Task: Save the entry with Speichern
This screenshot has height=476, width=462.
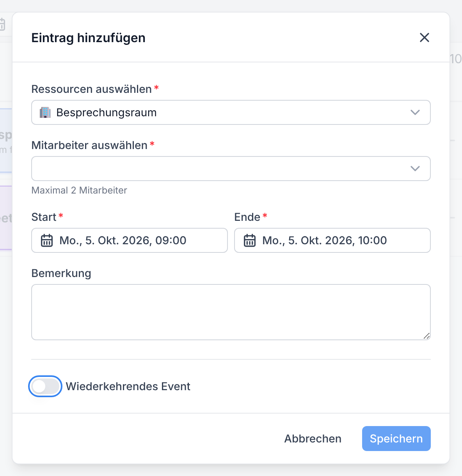Action: tap(396, 439)
